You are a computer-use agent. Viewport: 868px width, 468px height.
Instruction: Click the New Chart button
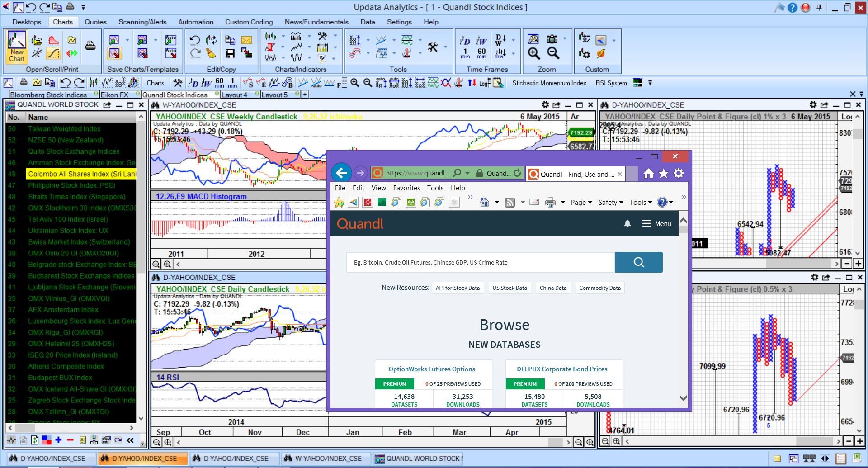(17, 47)
